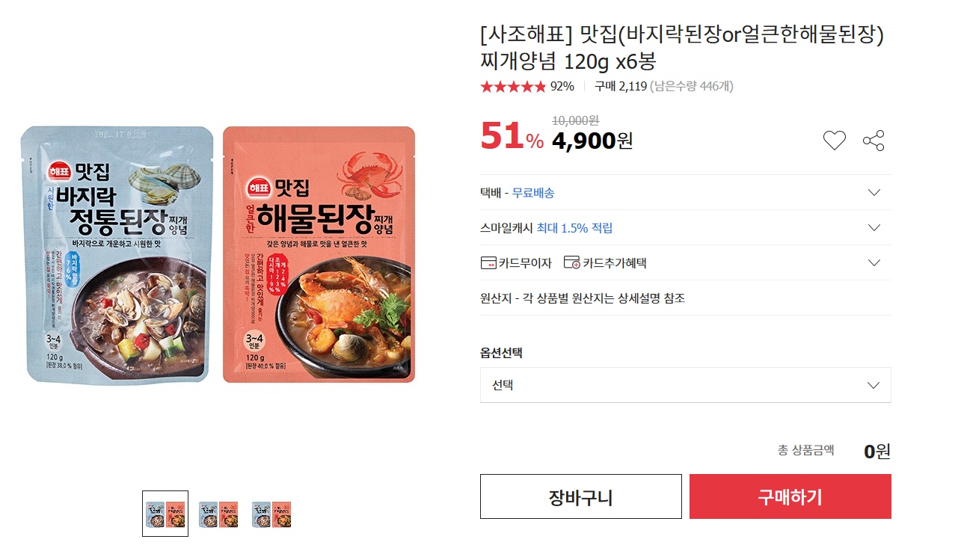Click the main product package image
The image size is (958, 560).
[218, 254]
